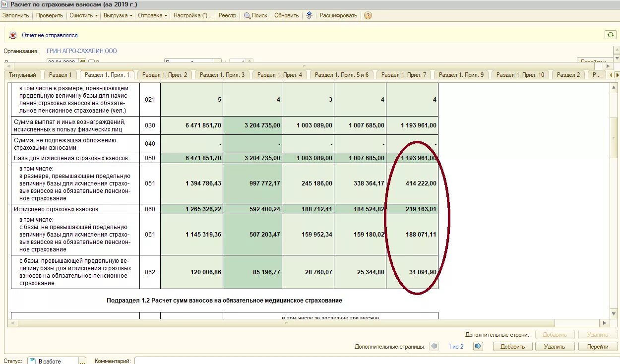Click Добавить for additional pages
Viewport: 620px width, 364px height.
click(513, 347)
